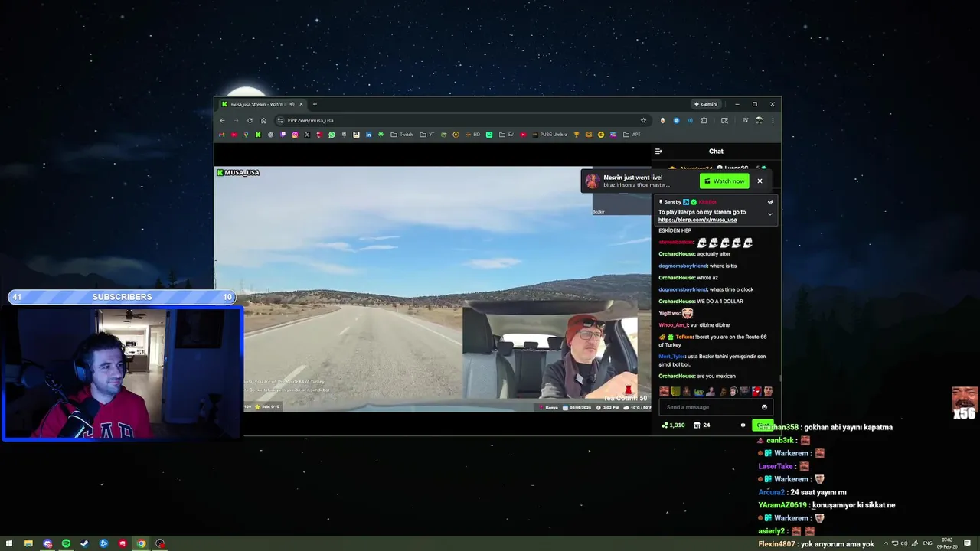Viewport: 980px width, 551px height.
Task: Show hidden system tray icons
Action: [x=886, y=543]
